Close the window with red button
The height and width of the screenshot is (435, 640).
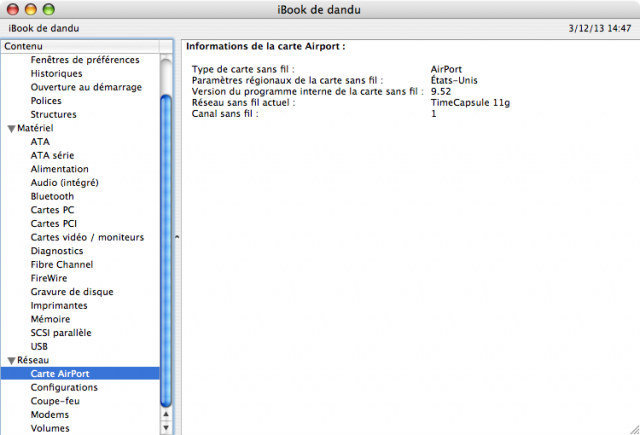(x=13, y=9)
